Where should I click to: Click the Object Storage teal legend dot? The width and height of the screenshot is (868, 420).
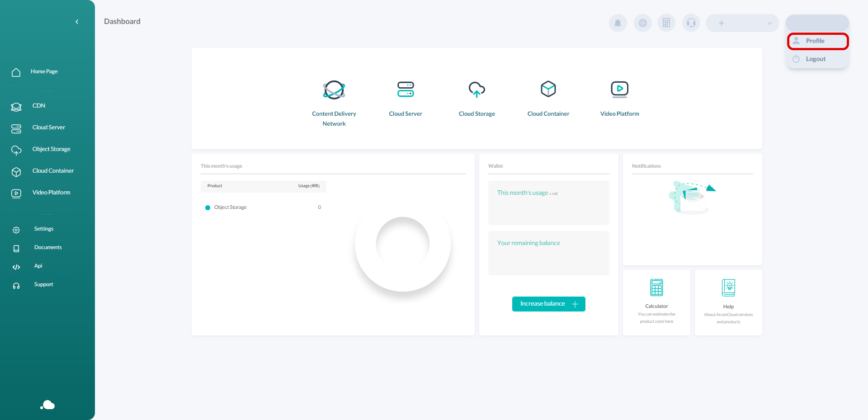tap(208, 208)
